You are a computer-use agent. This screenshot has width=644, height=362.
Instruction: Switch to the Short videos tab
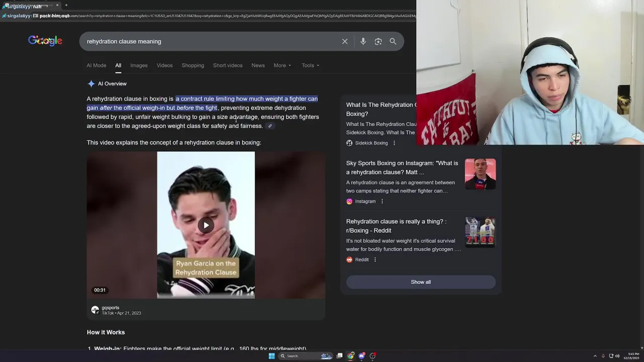point(227,65)
